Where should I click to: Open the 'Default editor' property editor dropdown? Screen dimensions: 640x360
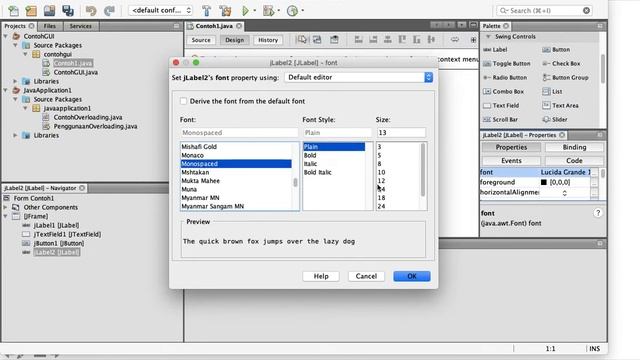[x=358, y=77]
